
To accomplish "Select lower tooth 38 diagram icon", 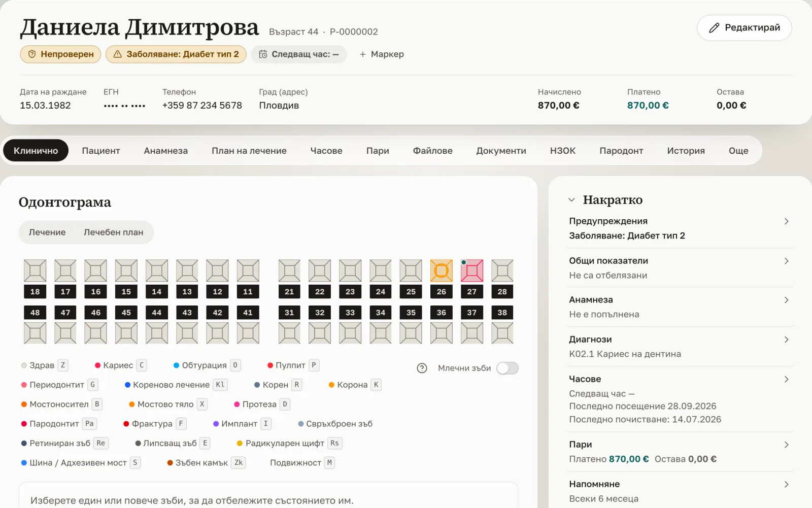I will (x=502, y=333).
